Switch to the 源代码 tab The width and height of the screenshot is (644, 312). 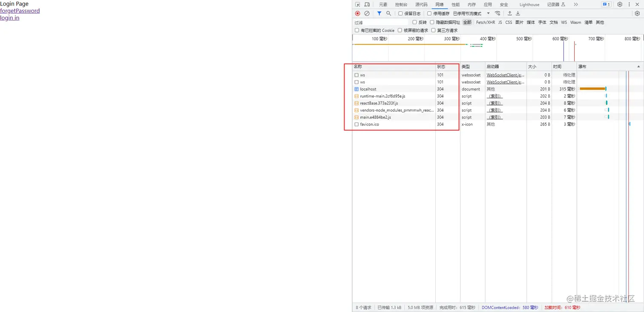tap(421, 5)
